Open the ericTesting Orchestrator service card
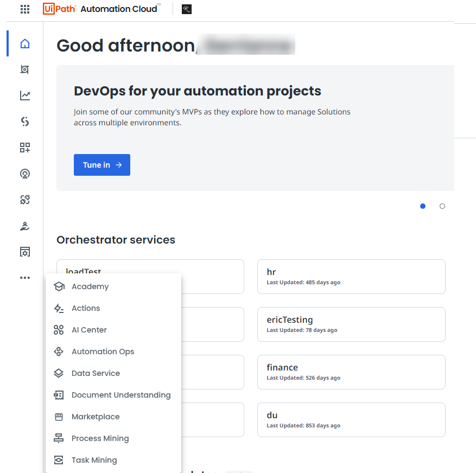The image size is (476, 473). click(351, 324)
